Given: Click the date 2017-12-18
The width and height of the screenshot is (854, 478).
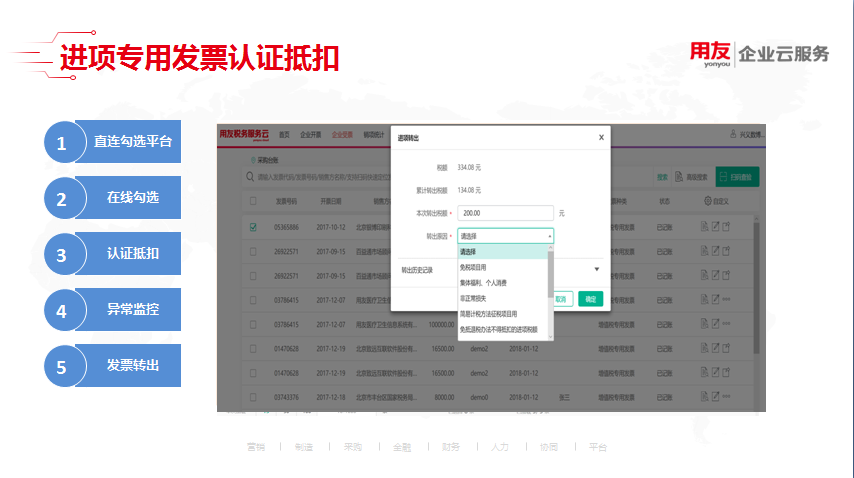Looking at the screenshot, I should pos(331,397).
